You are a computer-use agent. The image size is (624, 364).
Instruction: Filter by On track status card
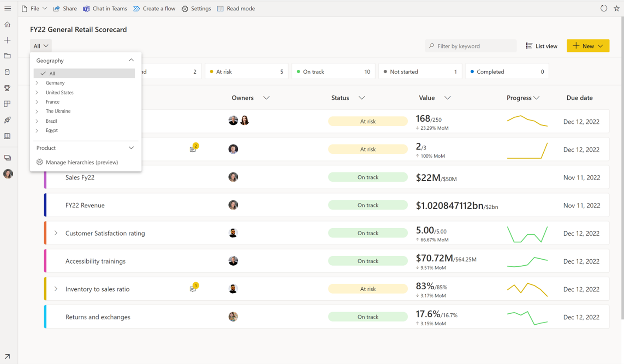[333, 72]
